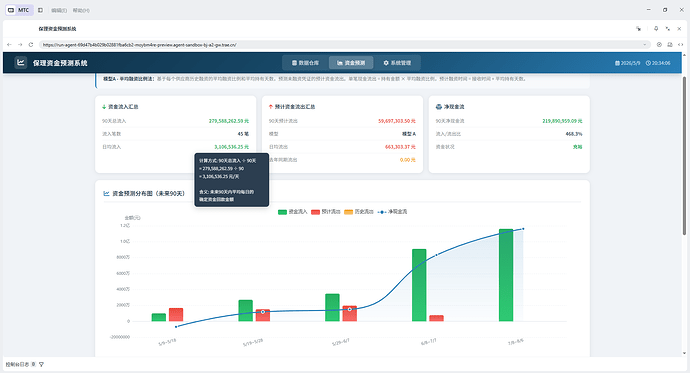This screenshot has width=690, height=373.
Task: Click the 3,106,536.25 元 daily inflow value
Action: pos(231,147)
